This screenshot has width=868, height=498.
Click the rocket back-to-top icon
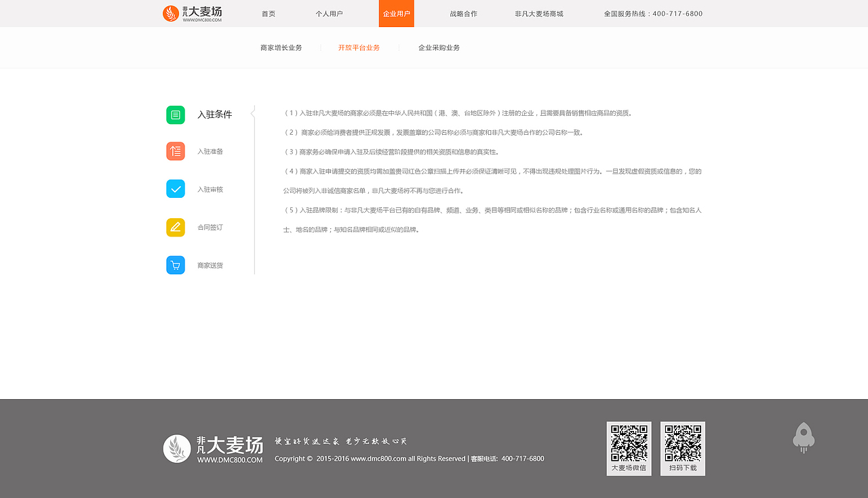tap(804, 437)
